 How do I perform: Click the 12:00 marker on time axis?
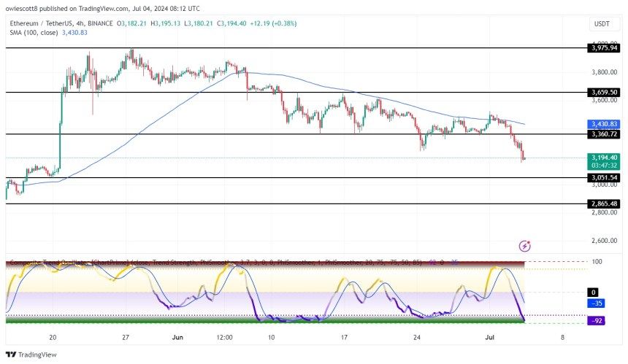(224, 337)
